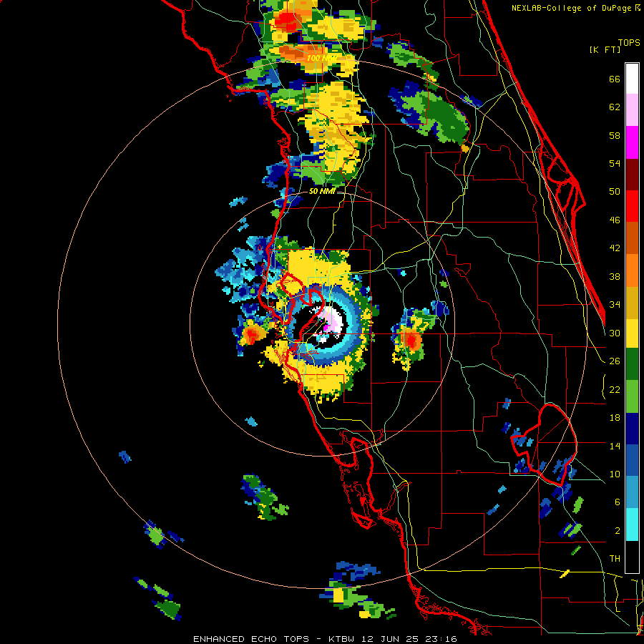Pick the maroon band in the legend
This screenshot has height=644, width=644.
632,174
